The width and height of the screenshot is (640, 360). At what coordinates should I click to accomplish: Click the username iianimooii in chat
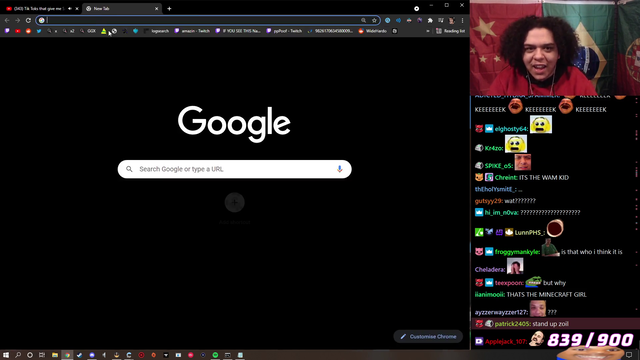(489, 294)
